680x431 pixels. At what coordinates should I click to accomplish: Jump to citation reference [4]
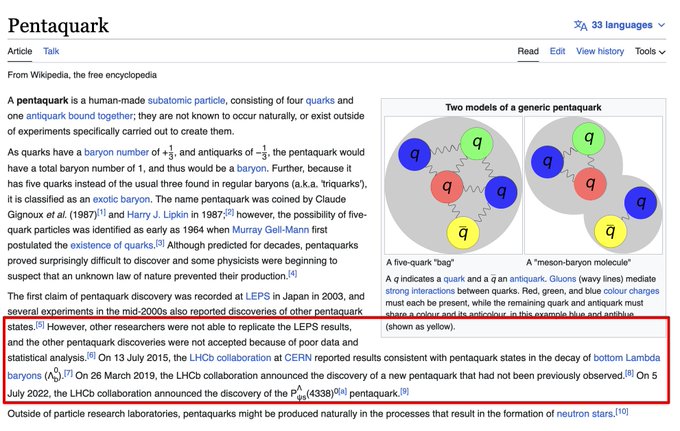tap(293, 274)
